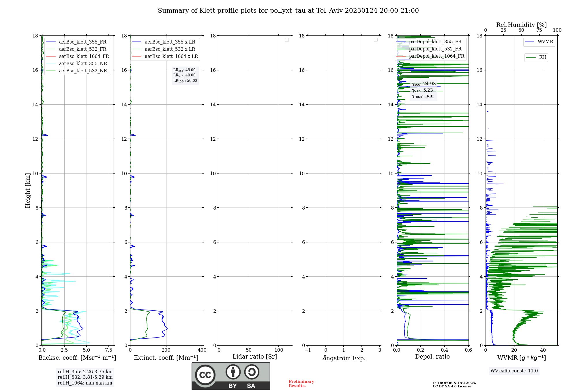Image resolution: width=577 pixels, height=392 pixels.
Task: Click the Backsc. coeff. axis label
Action: tap(77, 358)
